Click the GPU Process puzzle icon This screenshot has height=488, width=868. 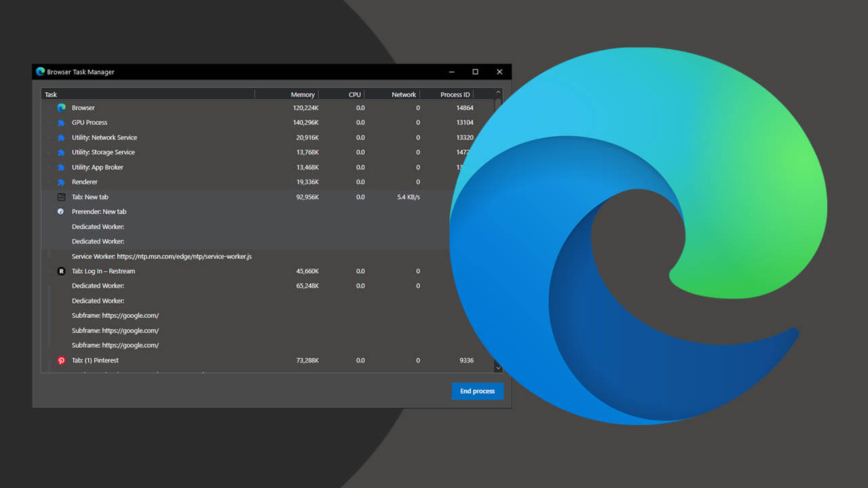point(61,123)
